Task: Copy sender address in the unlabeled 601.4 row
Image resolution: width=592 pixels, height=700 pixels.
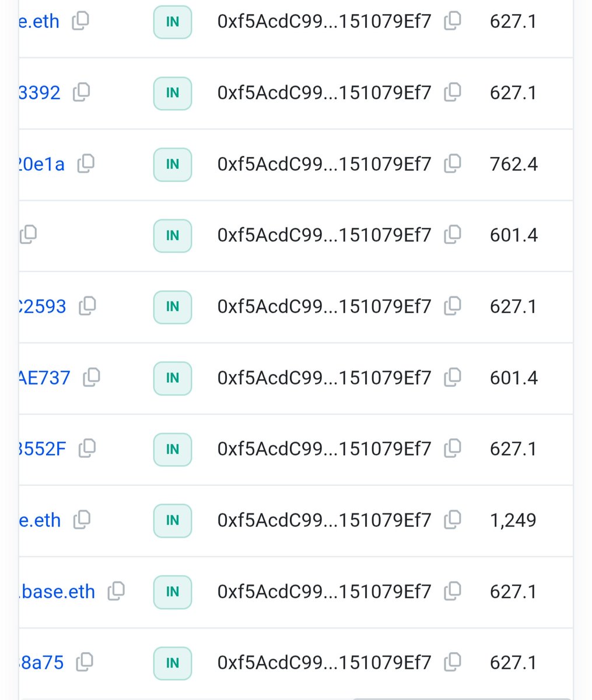Action: (x=28, y=235)
